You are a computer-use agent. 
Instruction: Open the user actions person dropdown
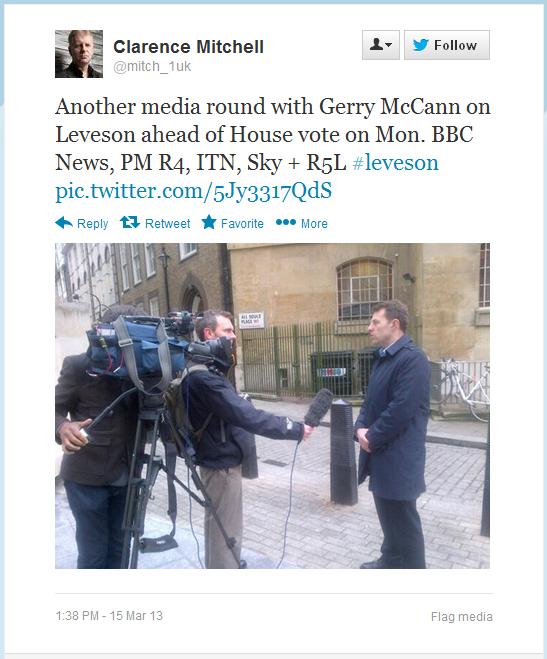(x=381, y=45)
